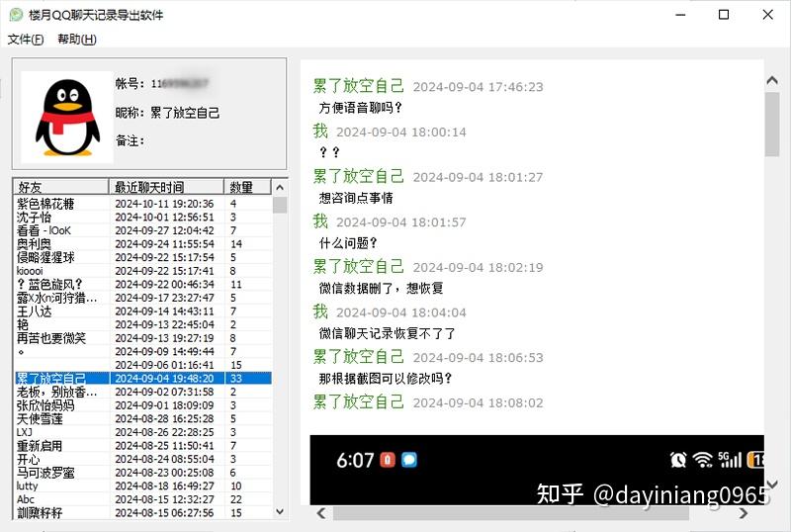
Task: Select friend 王八达 in the list
Action: click(34, 311)
